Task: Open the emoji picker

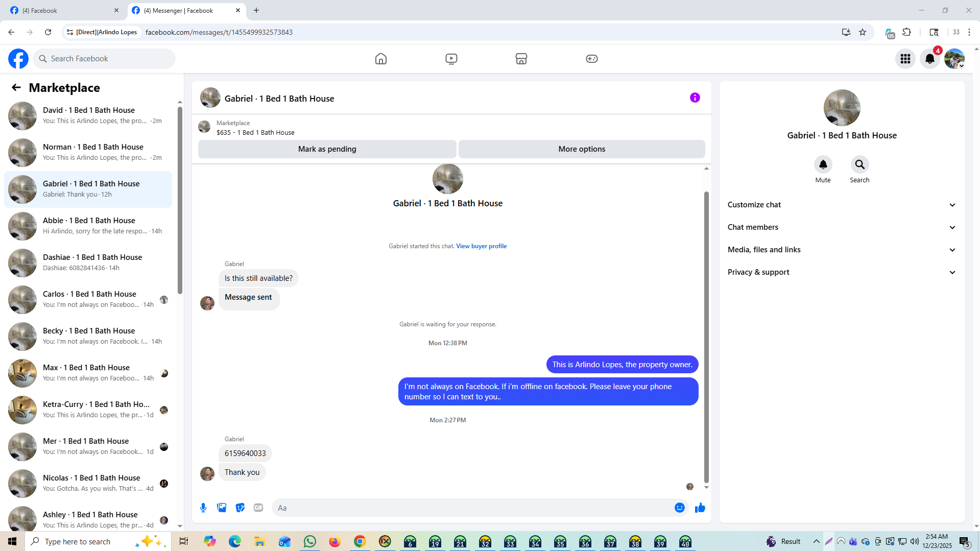Action: 679,508
